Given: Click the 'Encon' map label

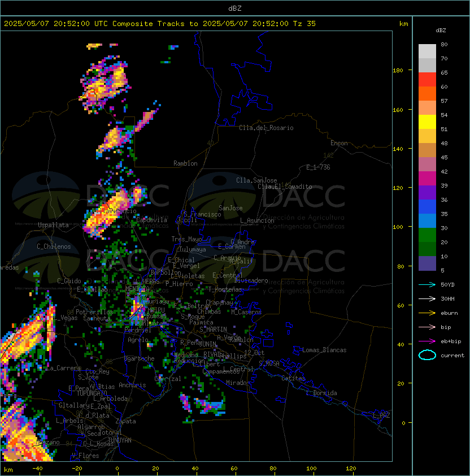Looking at the screenshot, I should [339, 143].
